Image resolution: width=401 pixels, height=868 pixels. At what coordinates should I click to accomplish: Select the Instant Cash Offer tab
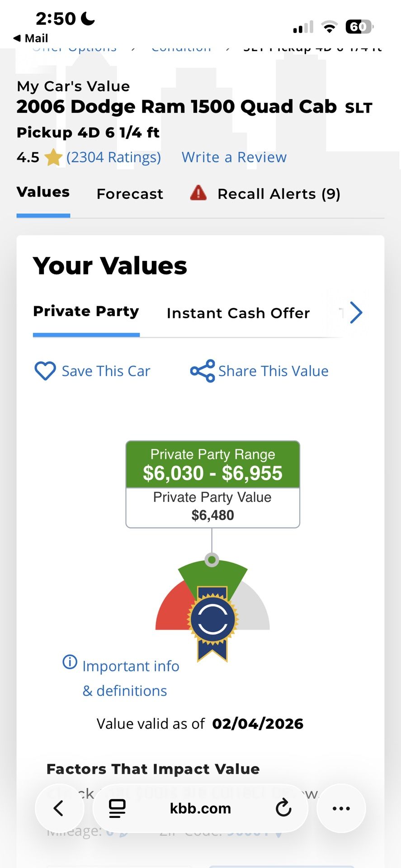(x=238, y=313)
